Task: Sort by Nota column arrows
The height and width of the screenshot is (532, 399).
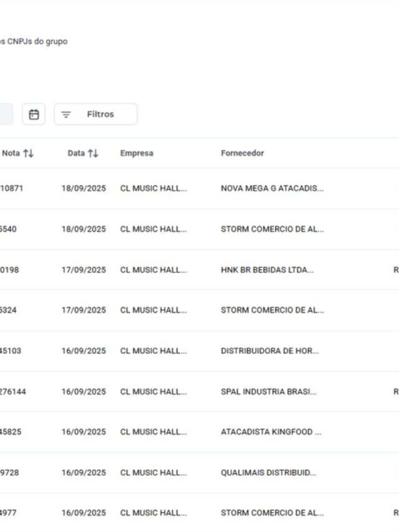Action: pyautogui.click(x=29, y=153)
